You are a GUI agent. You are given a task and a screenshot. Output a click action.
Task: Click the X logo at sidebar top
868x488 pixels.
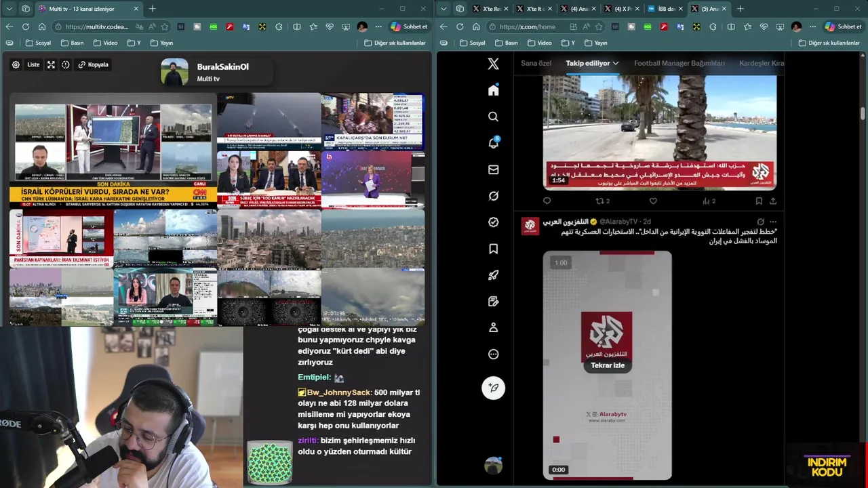[494, 64]
